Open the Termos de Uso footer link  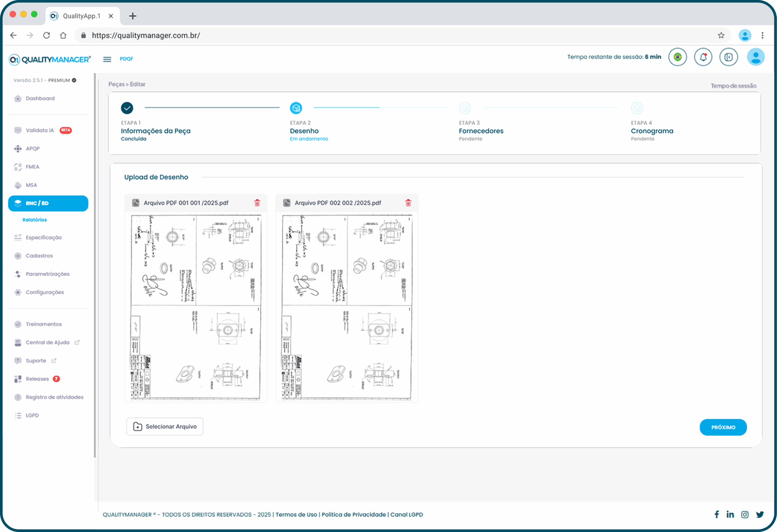pyautogui.click(x=296, y=515)
